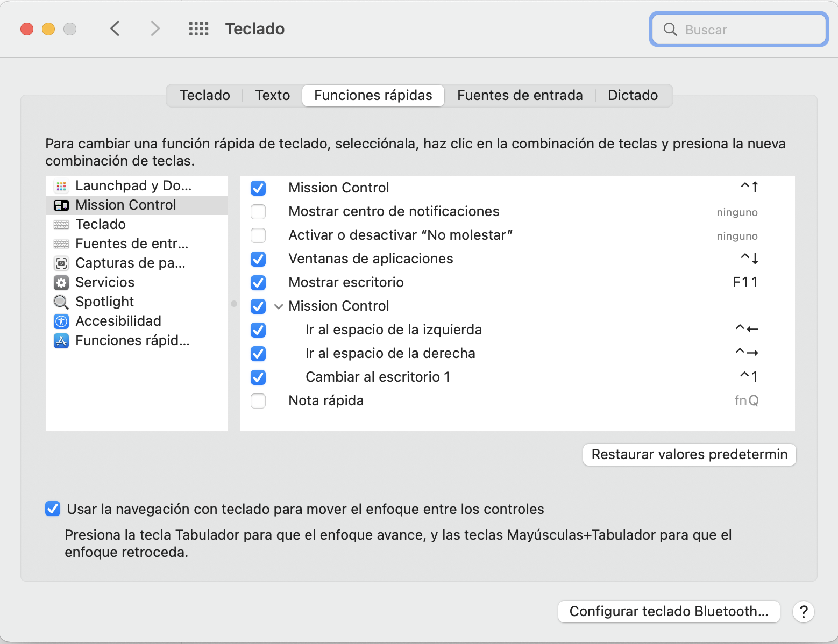
Task: Uncheck keyboard navigation focus checkbox
Action: 53,509
